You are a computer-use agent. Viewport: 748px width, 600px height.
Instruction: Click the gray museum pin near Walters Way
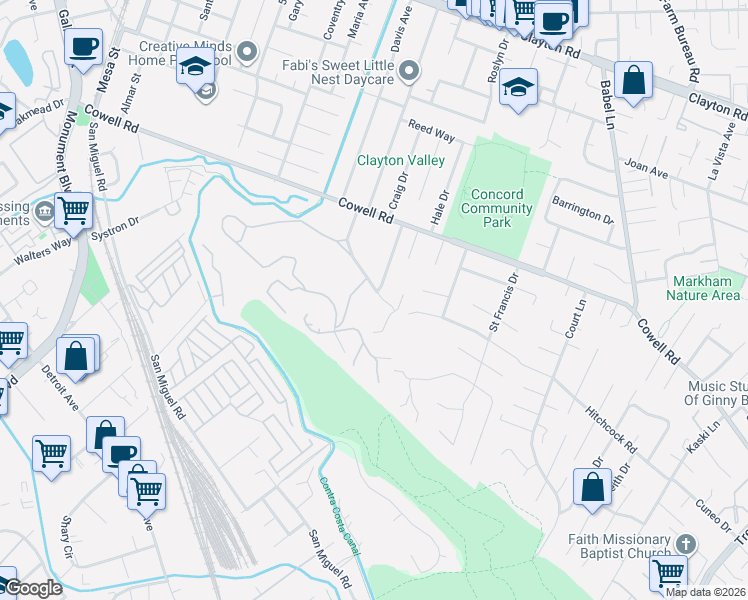pos(45,212)
